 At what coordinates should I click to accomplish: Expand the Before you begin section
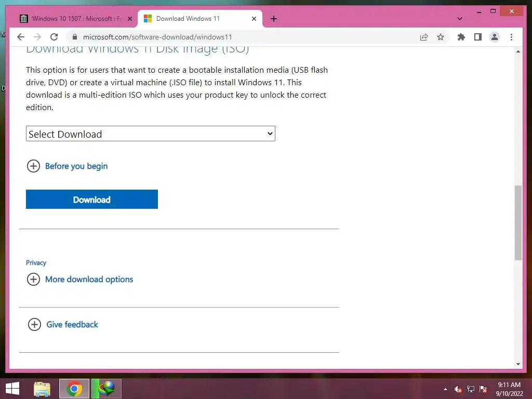tap(76, 166)
